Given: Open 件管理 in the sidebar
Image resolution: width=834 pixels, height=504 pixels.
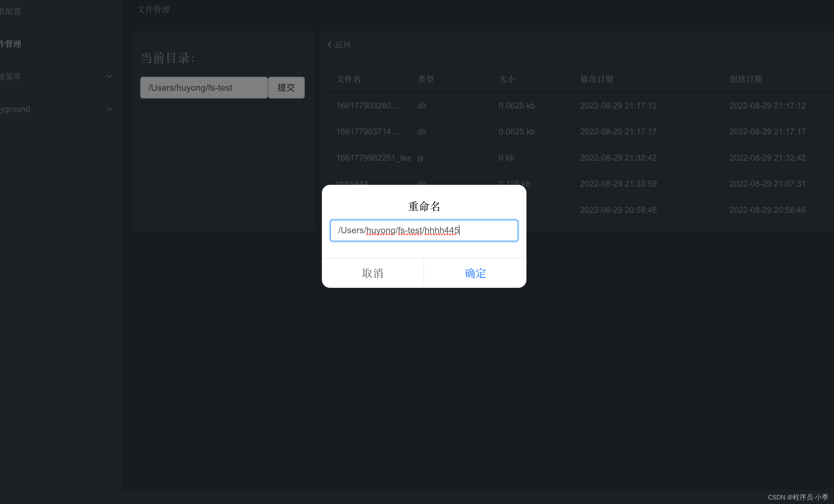Looking at the screenshot, I should (x=11, y=44).
